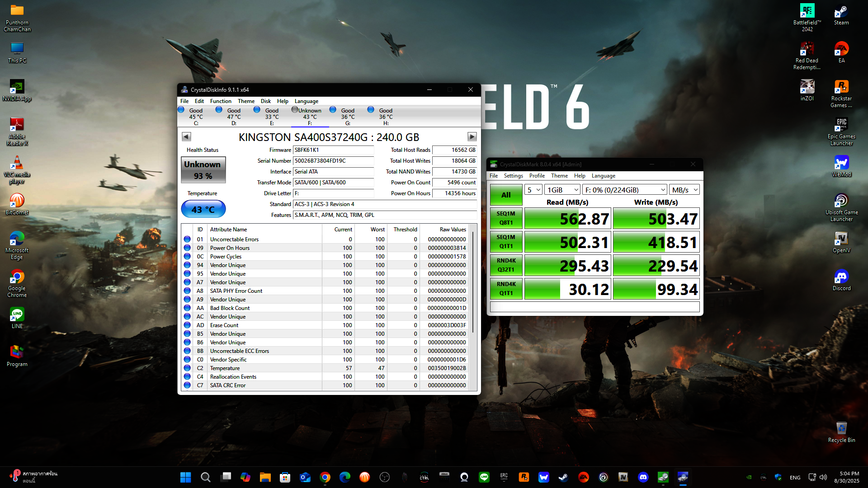Viewport: 868px width, 488px height.
Task: Select the C: drive status icon
Action: 181,110
